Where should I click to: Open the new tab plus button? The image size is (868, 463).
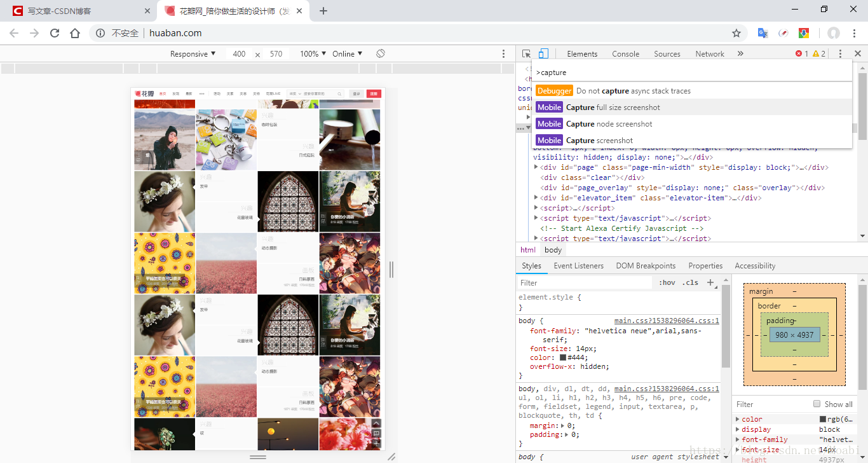(x=323, y=11)
